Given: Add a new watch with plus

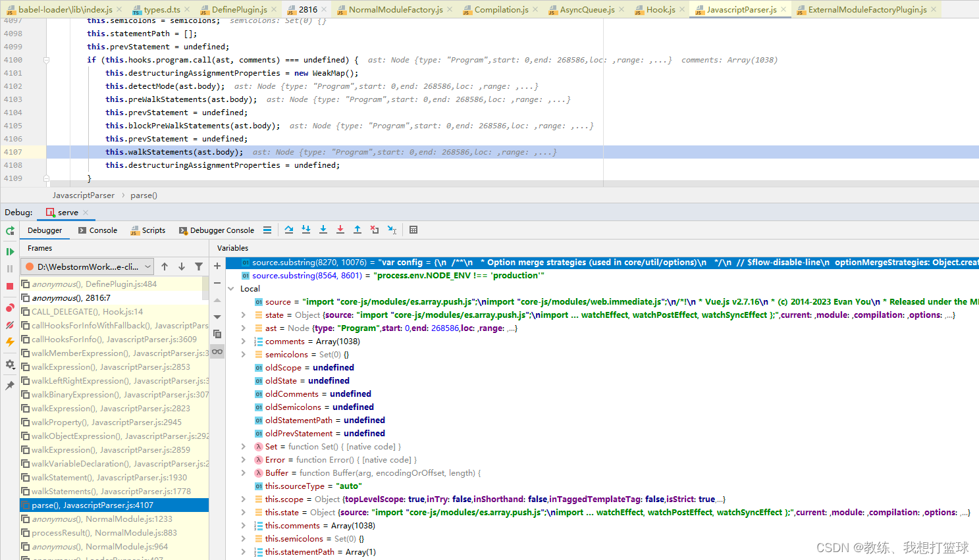Looking at the screenshot, I should [217, 266].
